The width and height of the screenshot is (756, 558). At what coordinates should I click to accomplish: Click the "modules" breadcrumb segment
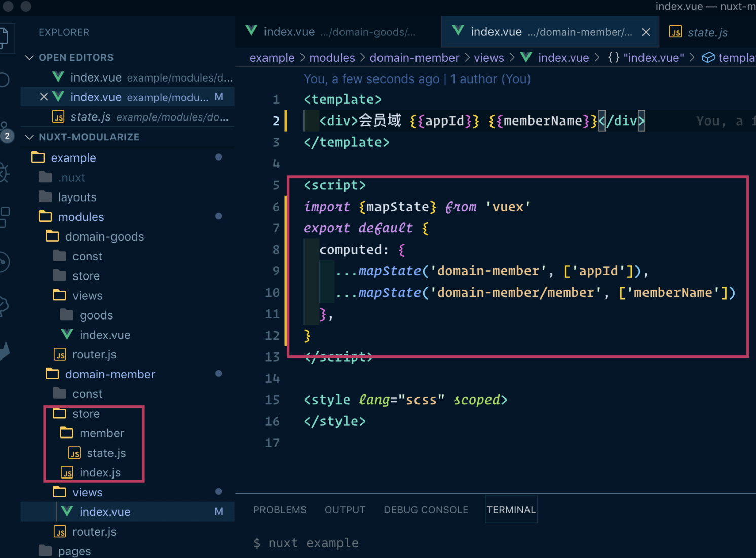[x=332, y=58]
